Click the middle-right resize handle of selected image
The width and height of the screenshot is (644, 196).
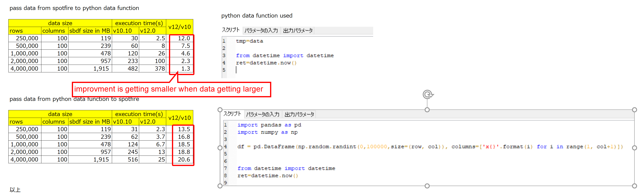(x=634, y=148)
